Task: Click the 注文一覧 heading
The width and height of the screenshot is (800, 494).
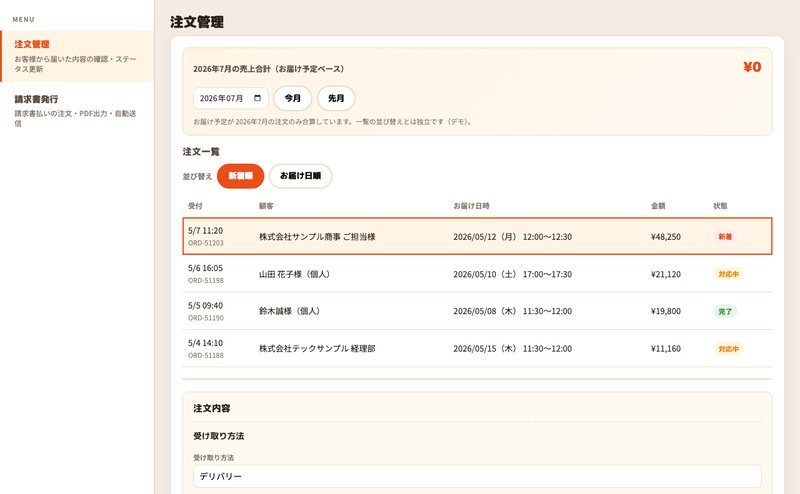Action: (x=201, y=152)
